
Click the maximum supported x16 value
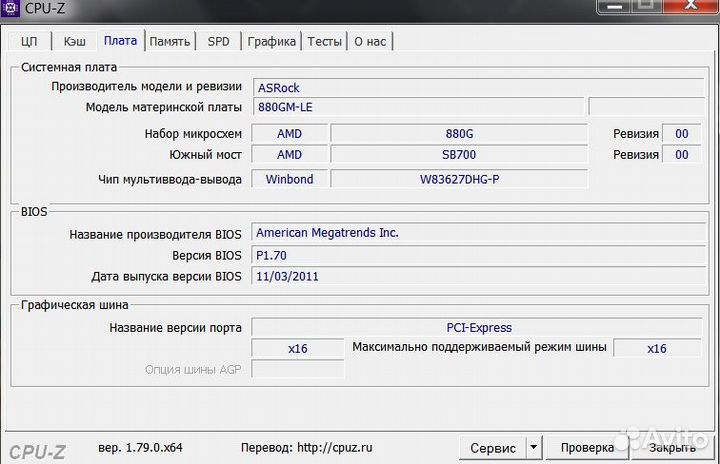point(657,349)
